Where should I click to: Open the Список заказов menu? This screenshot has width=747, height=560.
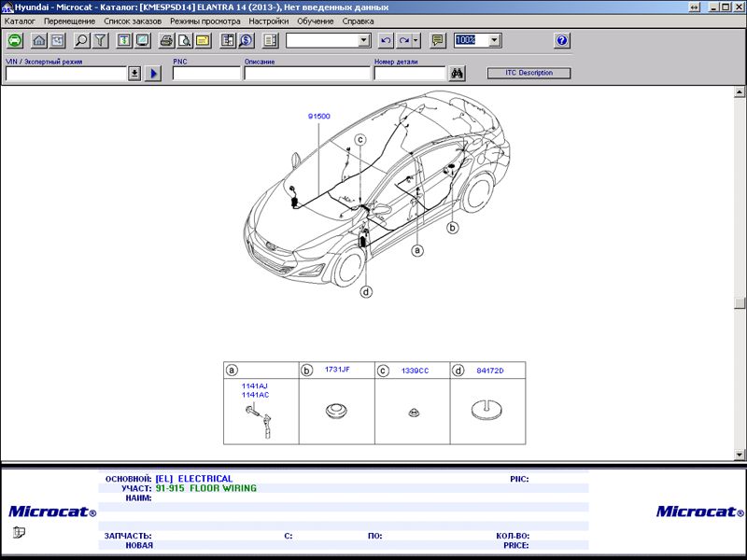[133, 21]
